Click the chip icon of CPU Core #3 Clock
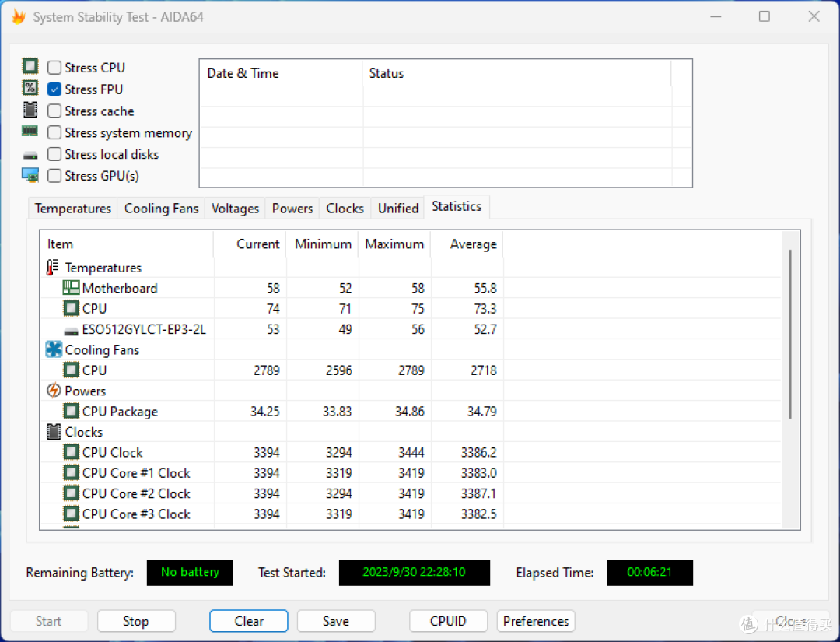 click(x=72, y=514)
